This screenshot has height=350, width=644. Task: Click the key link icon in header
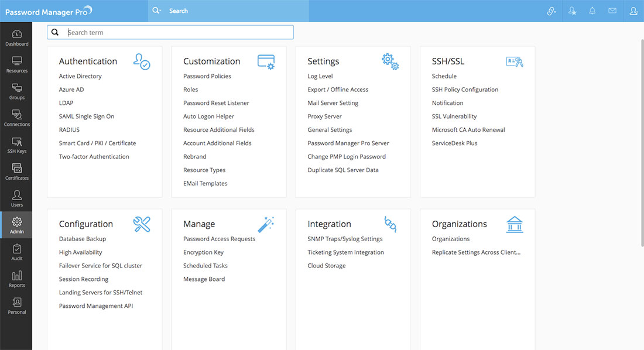[551, 11]
